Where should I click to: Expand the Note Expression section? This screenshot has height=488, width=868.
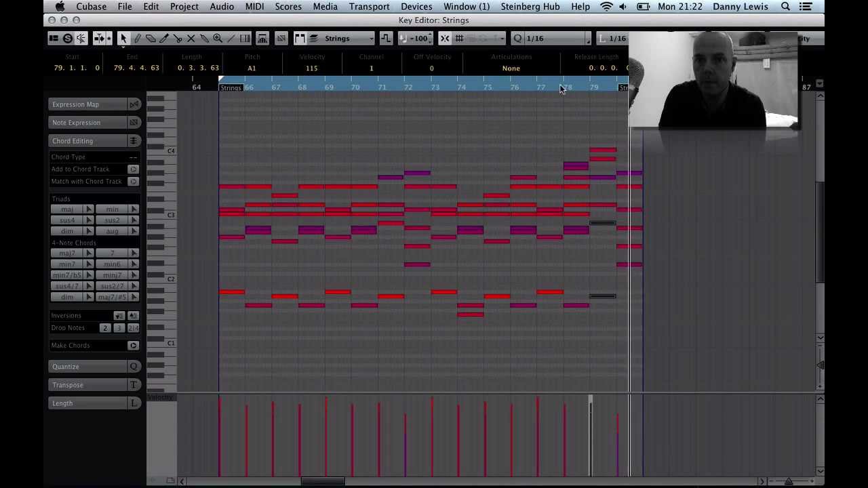(88, 123)
